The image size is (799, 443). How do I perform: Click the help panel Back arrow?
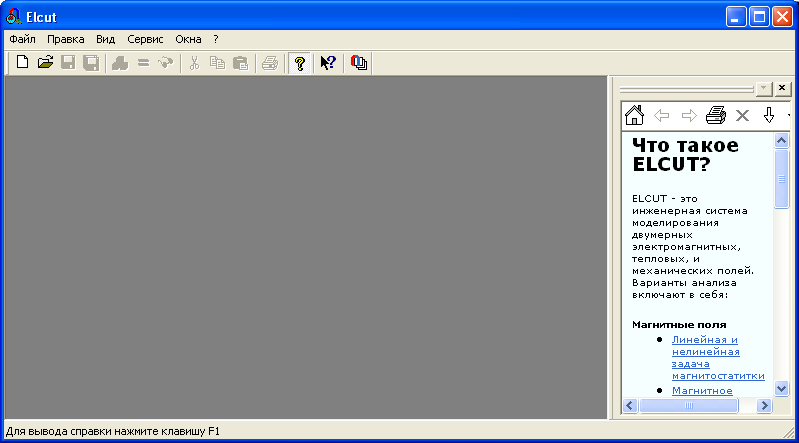pos(661,116)
